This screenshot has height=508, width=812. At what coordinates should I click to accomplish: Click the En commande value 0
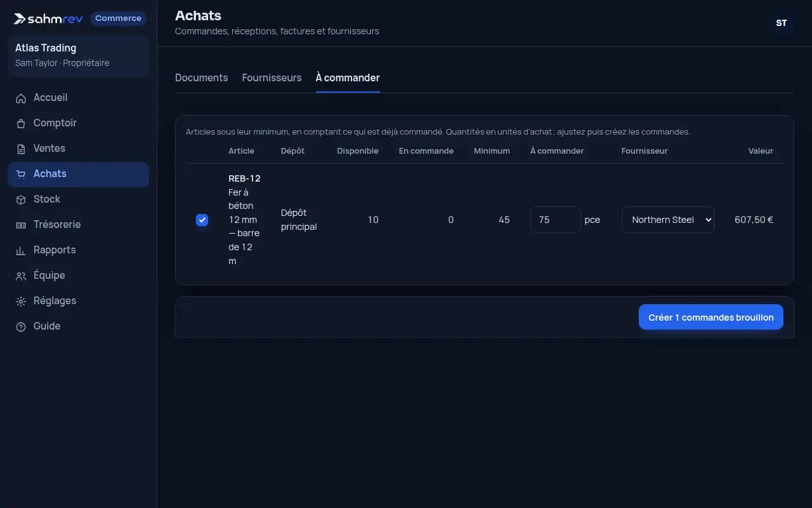[x=450, y=220]
